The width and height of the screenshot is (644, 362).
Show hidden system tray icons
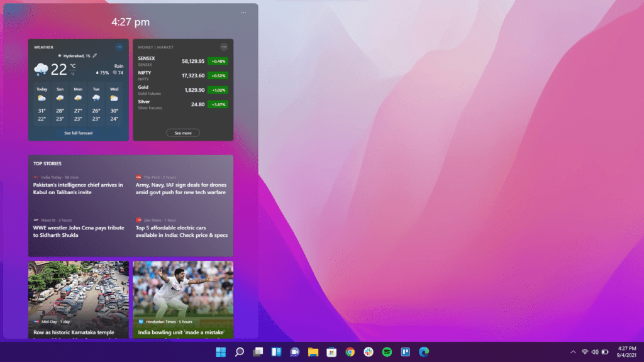click(x=573, y=352)
